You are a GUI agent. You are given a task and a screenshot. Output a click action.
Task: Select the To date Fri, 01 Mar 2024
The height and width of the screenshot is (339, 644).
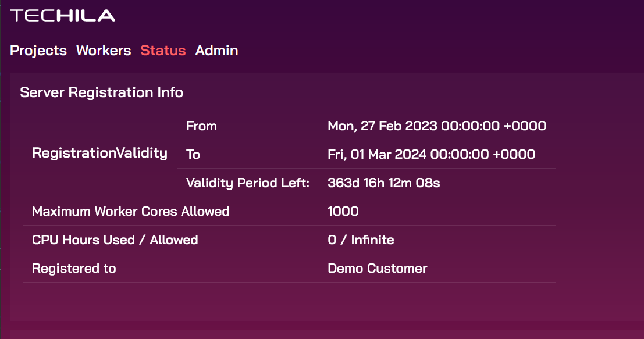pos(377,154)
